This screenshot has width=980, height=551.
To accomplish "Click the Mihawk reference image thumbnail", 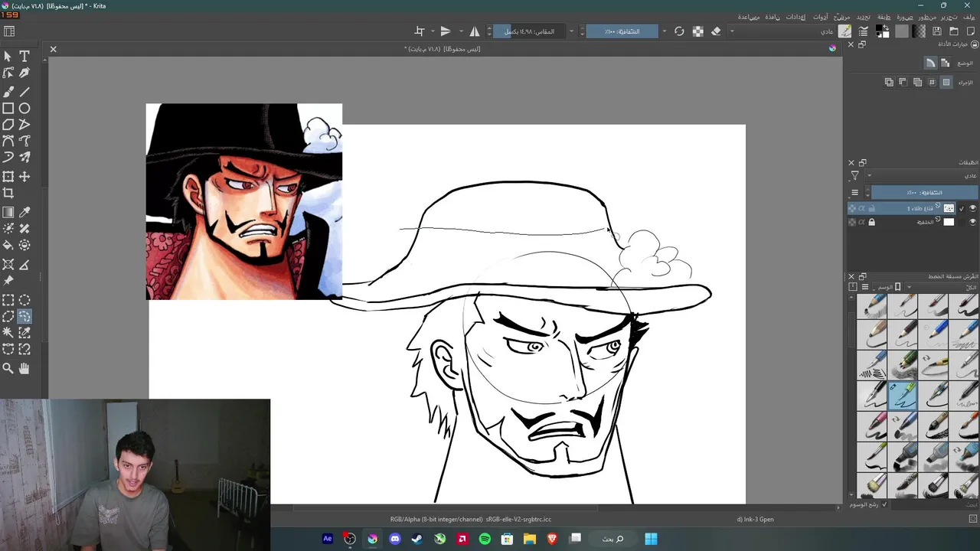I will tap(244, 201).
